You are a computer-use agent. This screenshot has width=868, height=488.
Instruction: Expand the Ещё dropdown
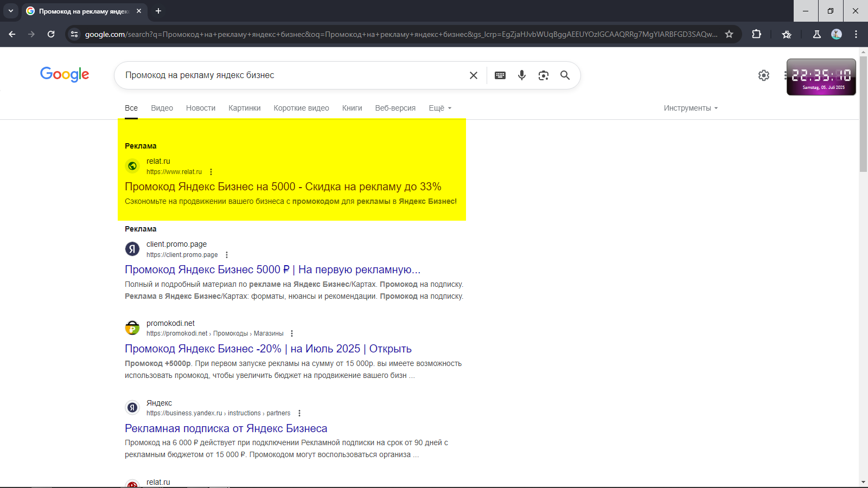pyautogui.click(x=440, y=108)
